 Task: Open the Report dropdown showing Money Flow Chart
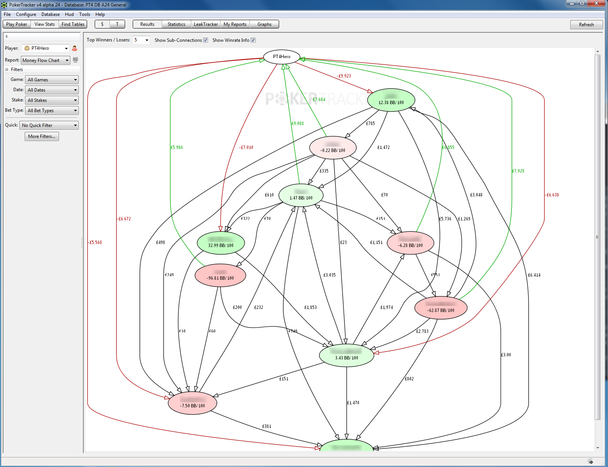46,60
